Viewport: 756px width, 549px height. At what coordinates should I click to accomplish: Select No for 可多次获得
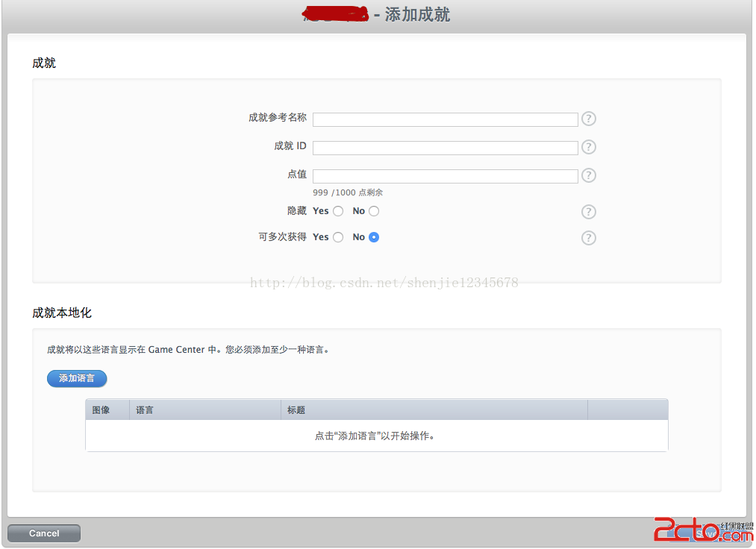coord(374,237)
